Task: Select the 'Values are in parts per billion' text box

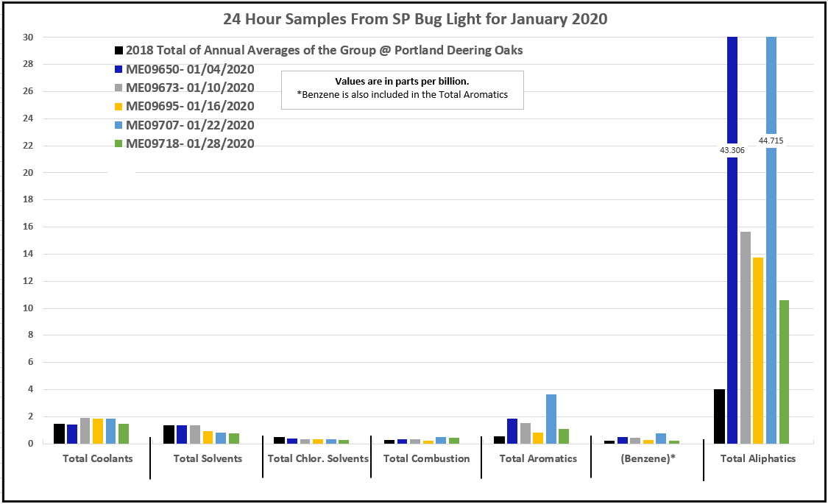Action: click(402, 89)
